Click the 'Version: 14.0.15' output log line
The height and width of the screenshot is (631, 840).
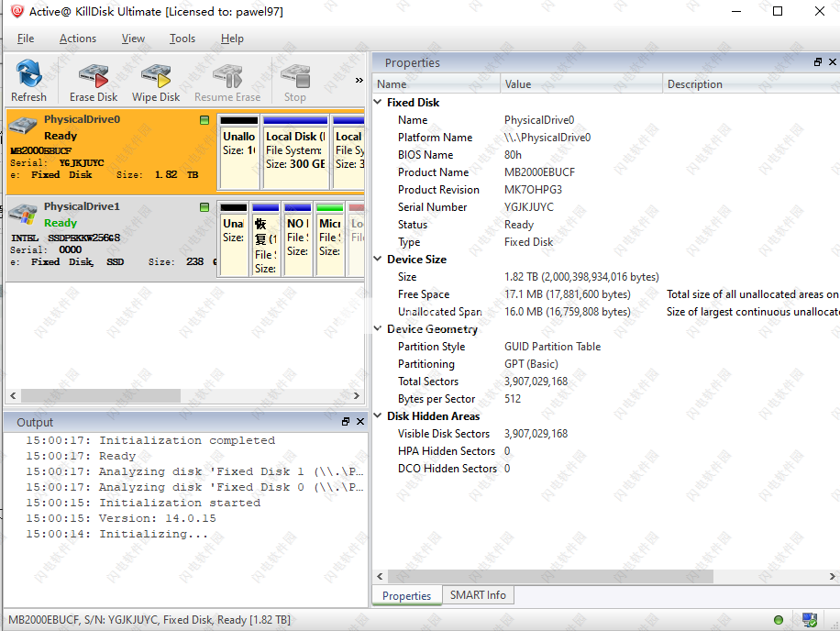pyautogui.click(x=121, y=518)
